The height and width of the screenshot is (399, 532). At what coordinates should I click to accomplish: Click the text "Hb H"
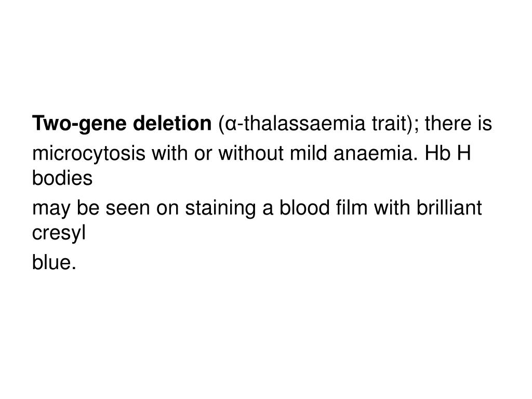tap(448, 153)
